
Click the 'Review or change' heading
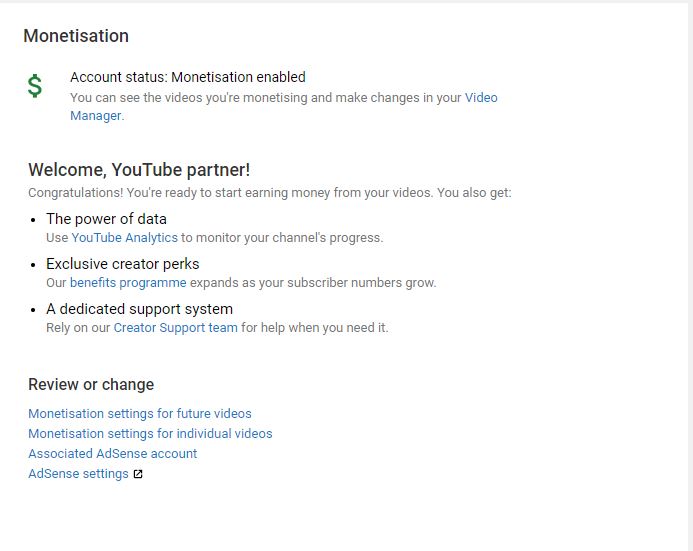tap(91, 384)
